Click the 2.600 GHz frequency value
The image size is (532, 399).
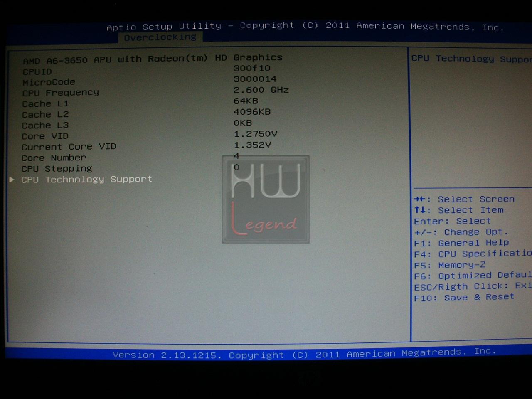click(261, 90)
